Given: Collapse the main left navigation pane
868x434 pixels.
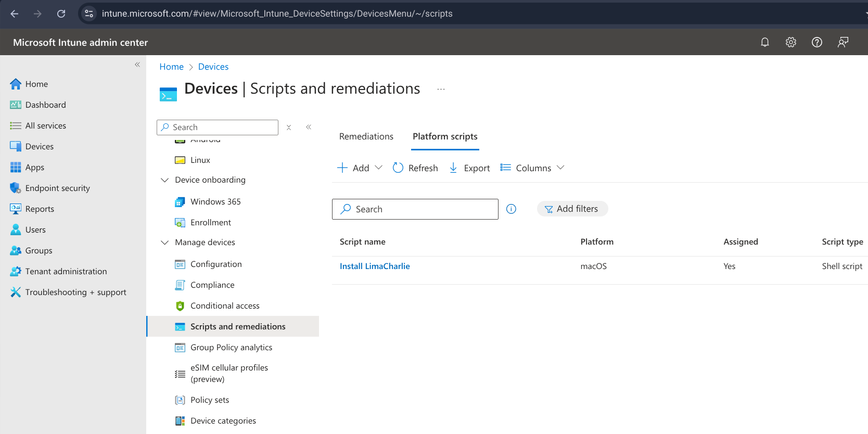Looking at the screenshot, I should pos(137,65).
